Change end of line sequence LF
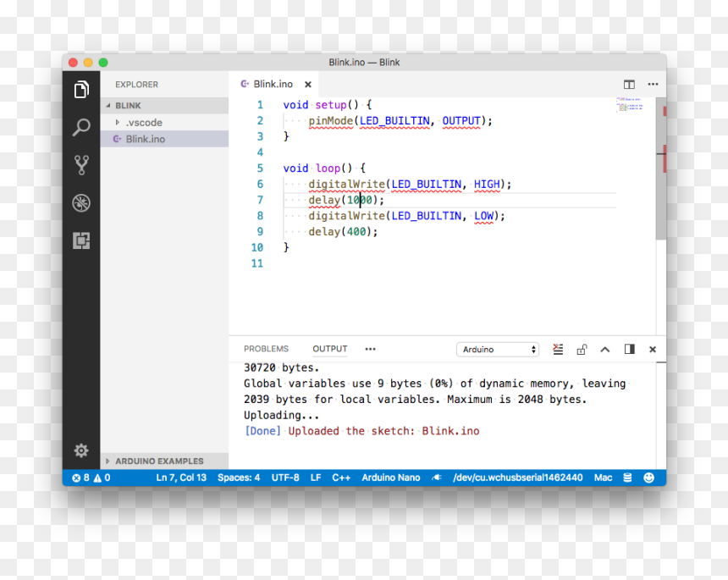728x580 pixels. (x=316, y=478)
